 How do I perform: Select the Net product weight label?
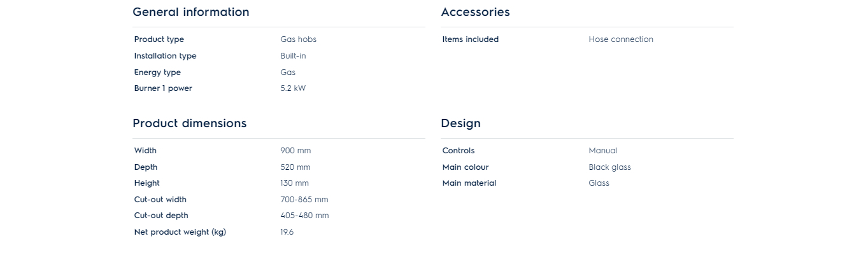(x=180, y=232)
